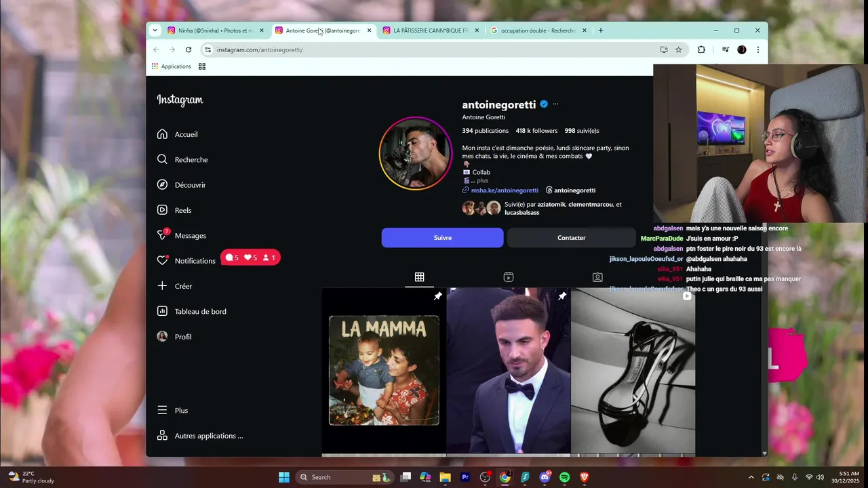Open the 998 suivi(e)s list
868x488 pixels.
point(582,131)
